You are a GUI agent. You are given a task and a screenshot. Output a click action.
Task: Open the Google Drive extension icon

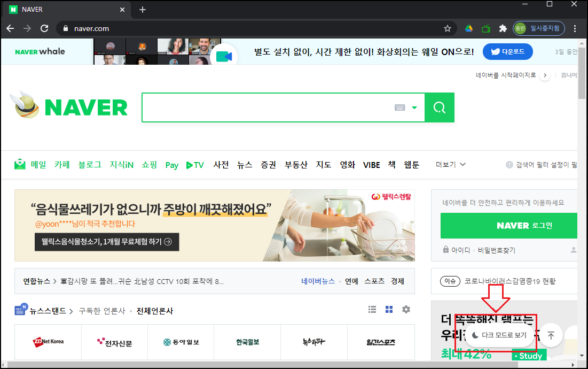[x=469, y=28]
